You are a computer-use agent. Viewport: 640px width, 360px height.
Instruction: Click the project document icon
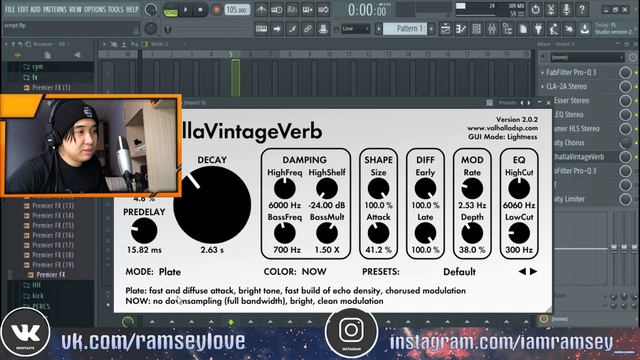pyautogui.click(x=523, y=29)
